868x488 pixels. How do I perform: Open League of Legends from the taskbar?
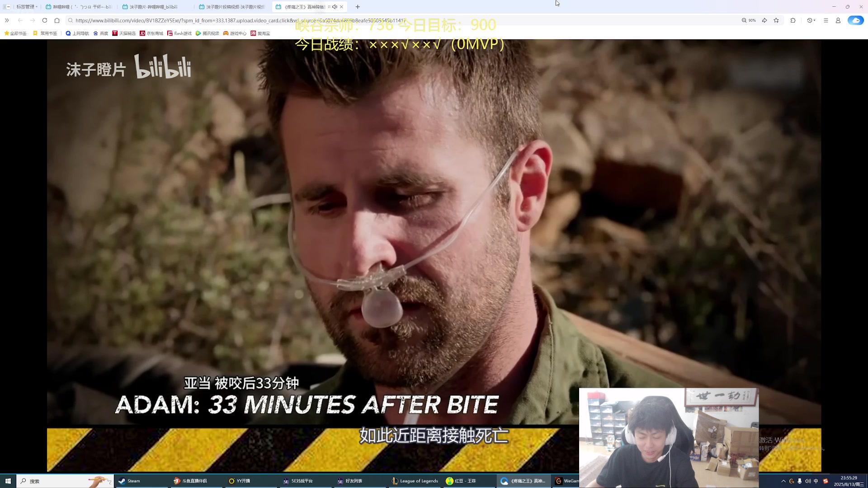(x=415, y=481)
